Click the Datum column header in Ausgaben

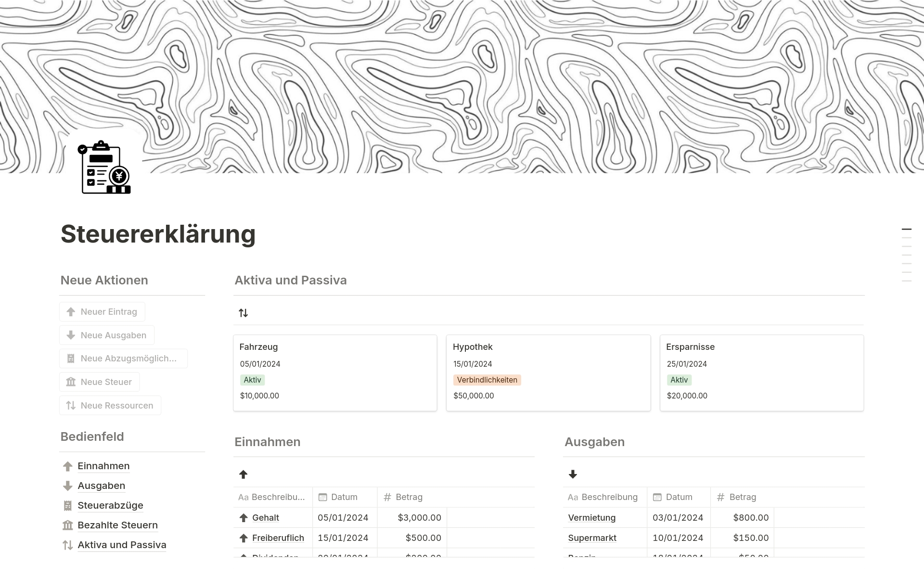pyautogui.click(x=679, y=497)
